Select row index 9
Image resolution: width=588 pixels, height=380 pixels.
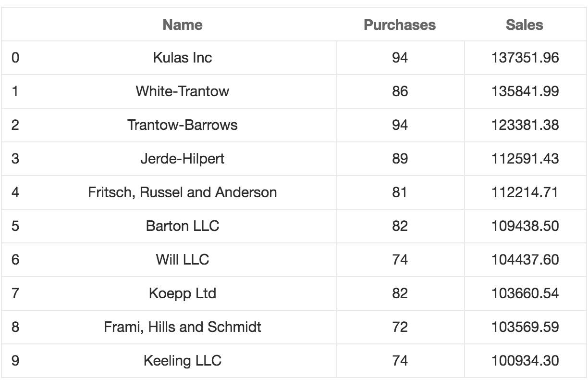15,361
